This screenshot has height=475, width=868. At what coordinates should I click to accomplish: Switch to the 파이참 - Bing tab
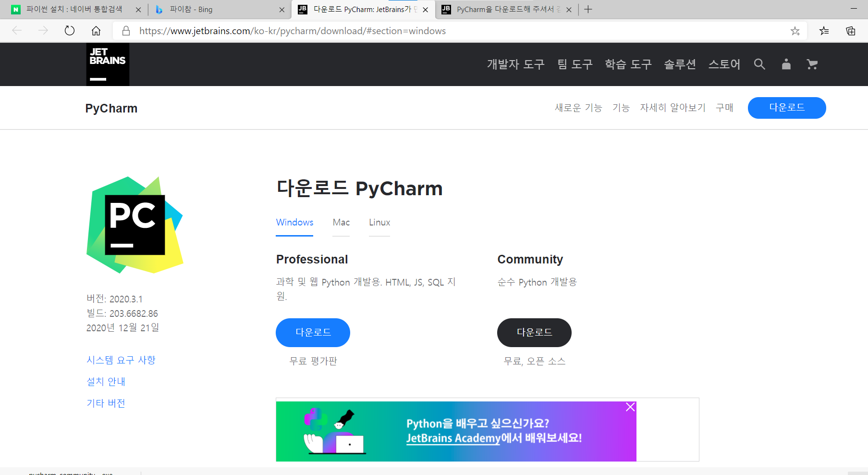pyautogui.click(x=219, y=10)
